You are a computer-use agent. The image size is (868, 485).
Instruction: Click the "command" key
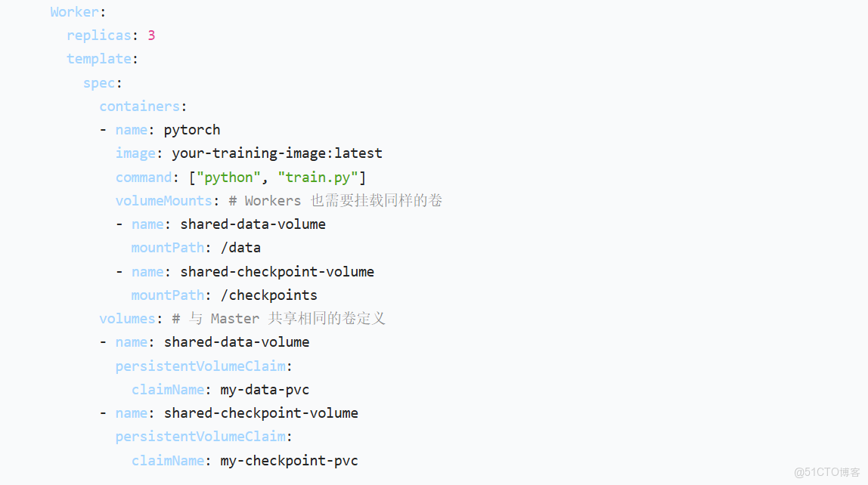point(144,178)
